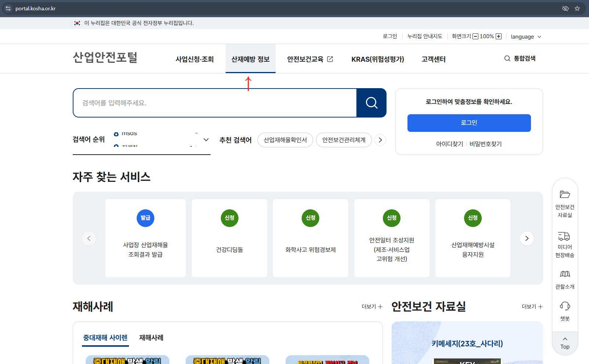Switch to the 중대재해 사이렌 tab
The width and height of the screenshot is (589, 364).
105,338
